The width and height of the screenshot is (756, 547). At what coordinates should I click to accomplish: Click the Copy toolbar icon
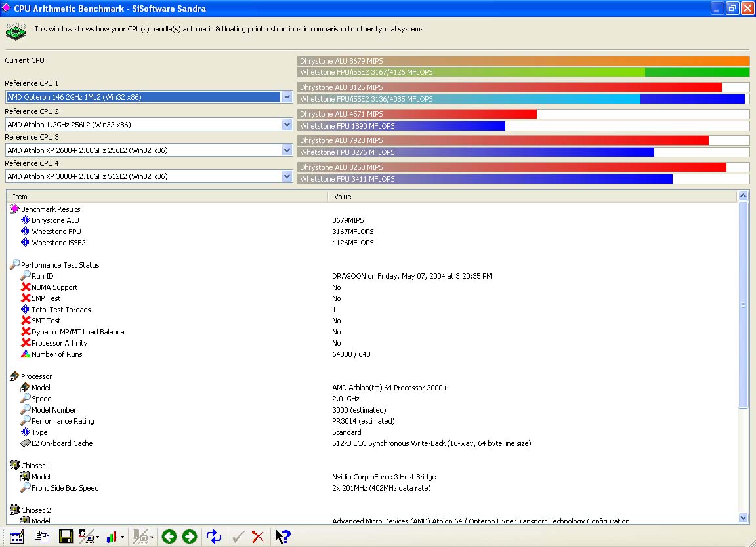[42, 537]
